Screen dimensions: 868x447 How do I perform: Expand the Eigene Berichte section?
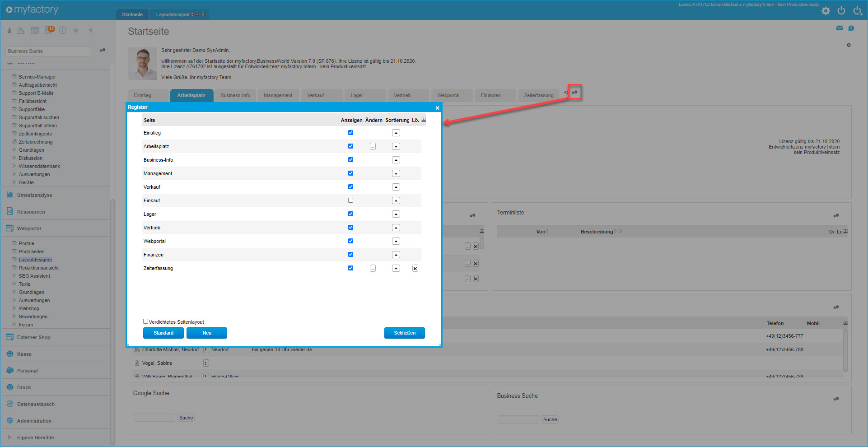tap(9, 437)
